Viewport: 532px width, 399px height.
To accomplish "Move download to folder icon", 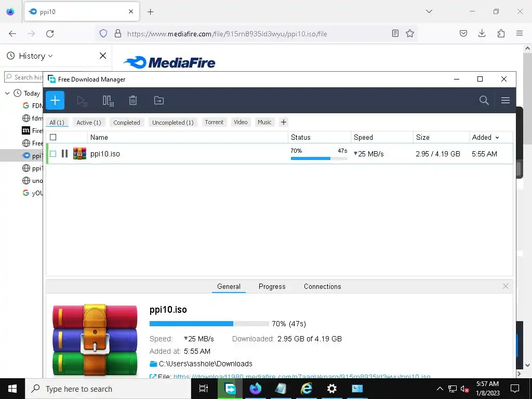I will pyautogui.click(x=159, y=100).
